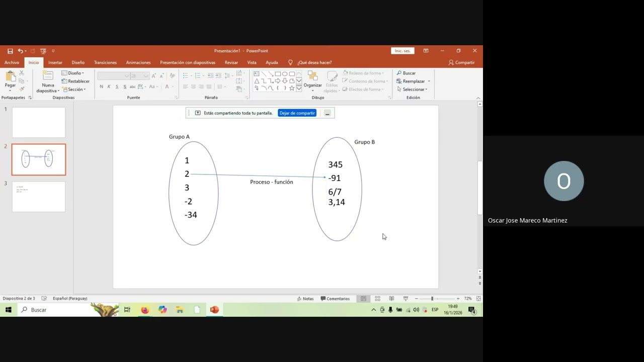Viewport: 644px width, 362px height.
Task: Increase font size icon
Action: (154, 75)
